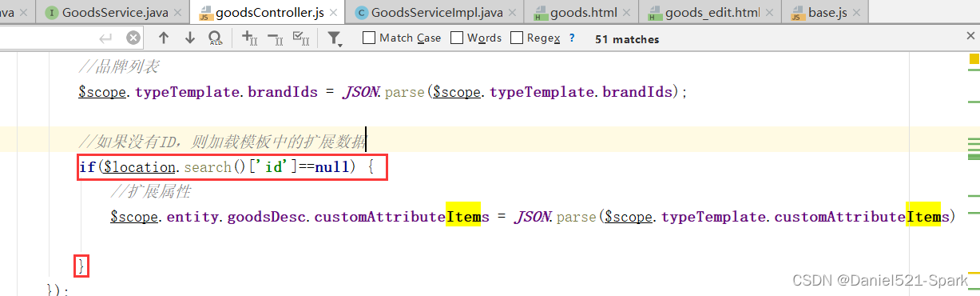The width and height of the screenshot is (980, 296).
Task: Click the interface icon on GoodsService.java tab
Action: tap(52, 13)
